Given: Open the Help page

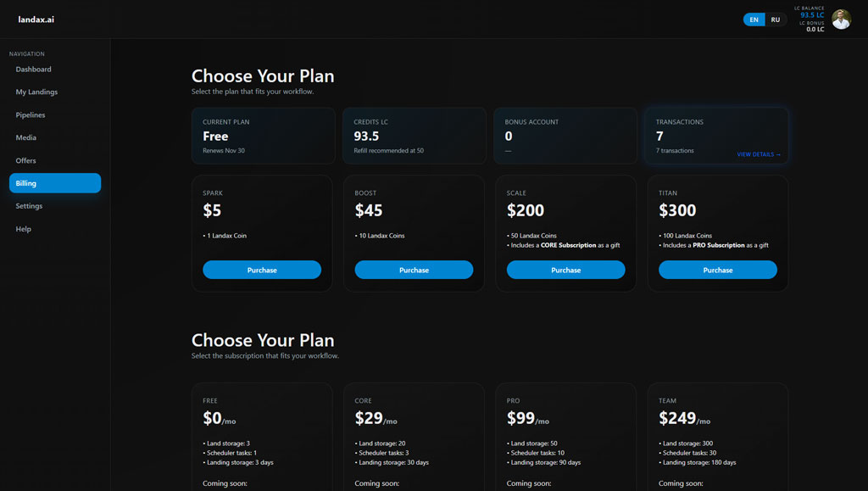Looking at the screenshot, I should [23, 229].
